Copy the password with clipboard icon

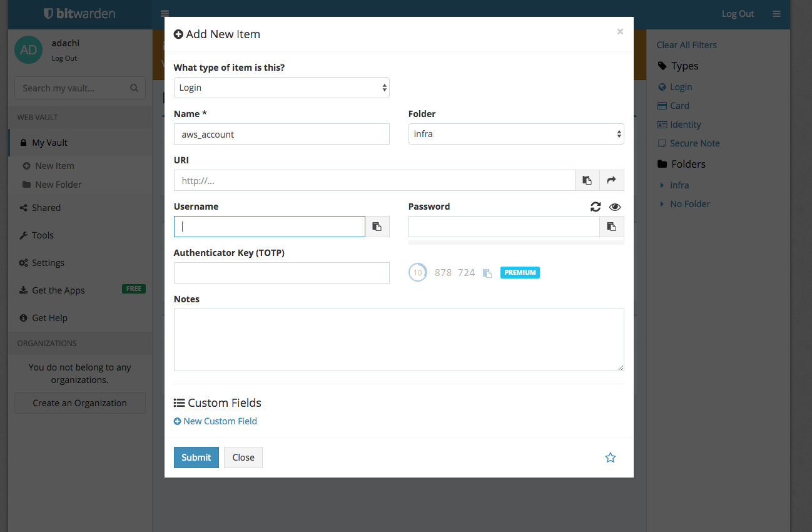pos(611,227)
